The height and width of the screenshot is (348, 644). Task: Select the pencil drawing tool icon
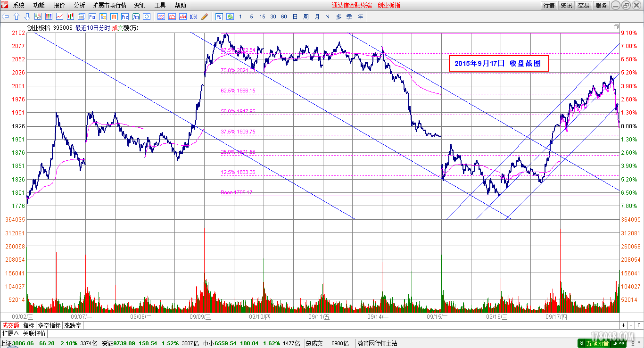point(205,17)
